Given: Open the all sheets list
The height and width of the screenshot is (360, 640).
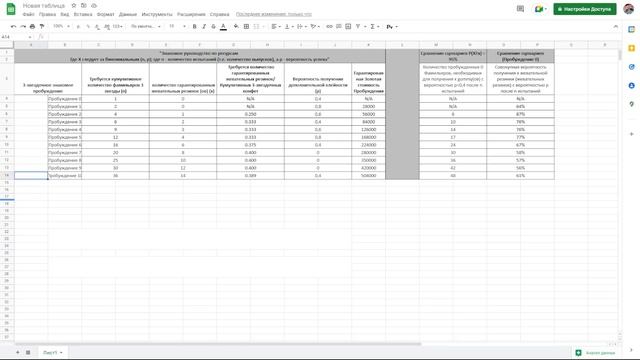Looking at the screenshot, I should 28,352.
